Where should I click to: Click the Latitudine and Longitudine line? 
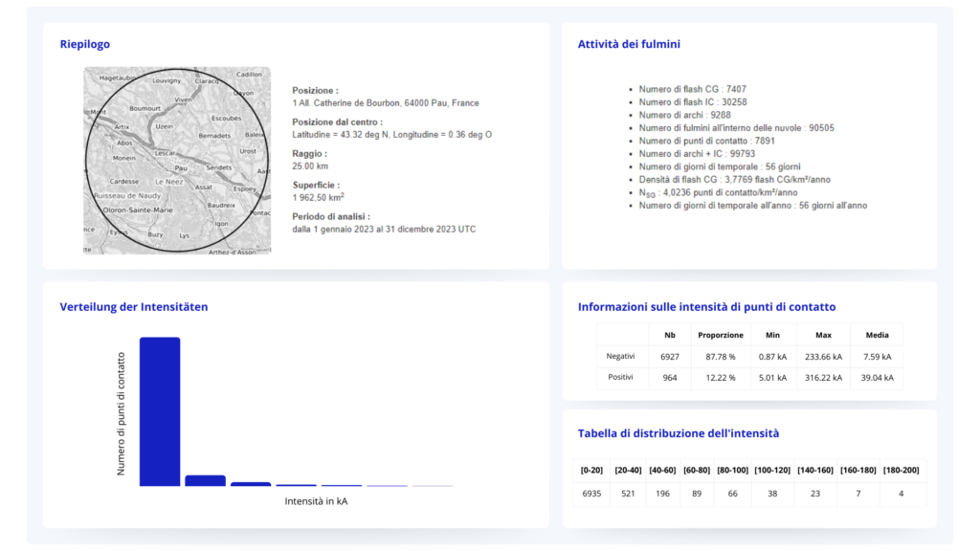point(391,134)
